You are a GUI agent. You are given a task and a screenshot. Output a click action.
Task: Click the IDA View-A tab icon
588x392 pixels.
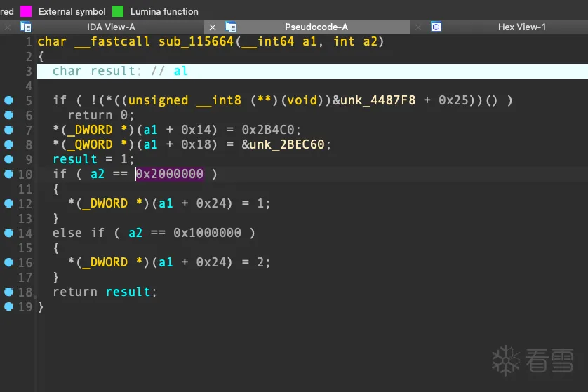coord(26,27)
